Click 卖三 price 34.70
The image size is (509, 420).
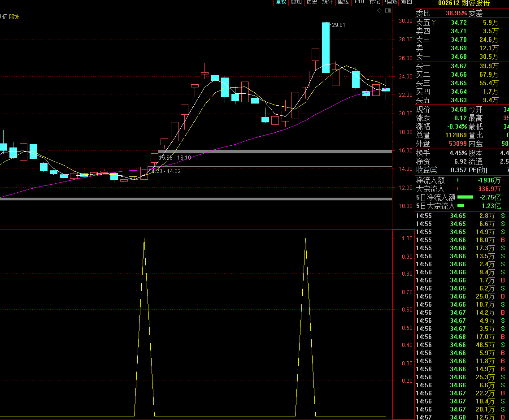click(459, 39)
